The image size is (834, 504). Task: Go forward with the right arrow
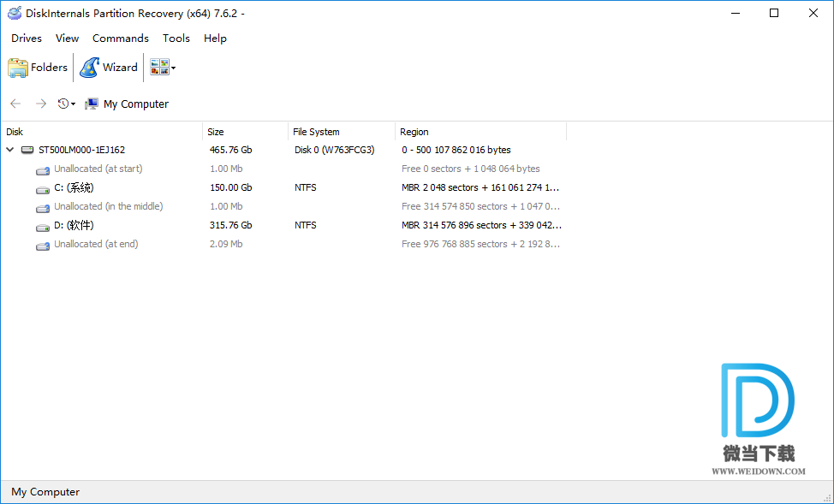coord(41,104)
